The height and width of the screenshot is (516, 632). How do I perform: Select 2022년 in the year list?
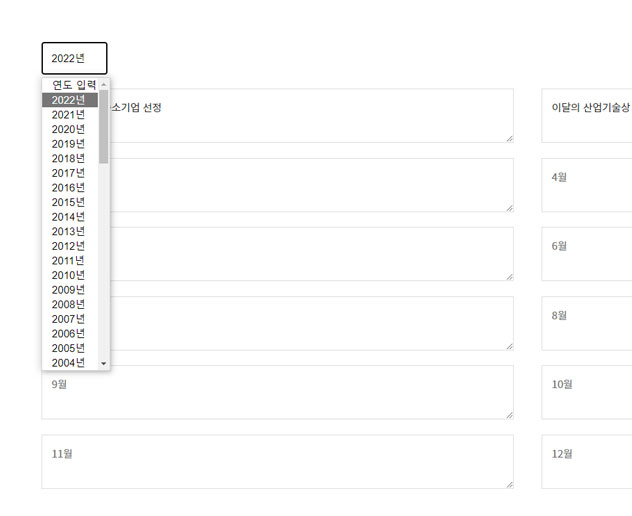pyautogui.click(x=70, y=100)
